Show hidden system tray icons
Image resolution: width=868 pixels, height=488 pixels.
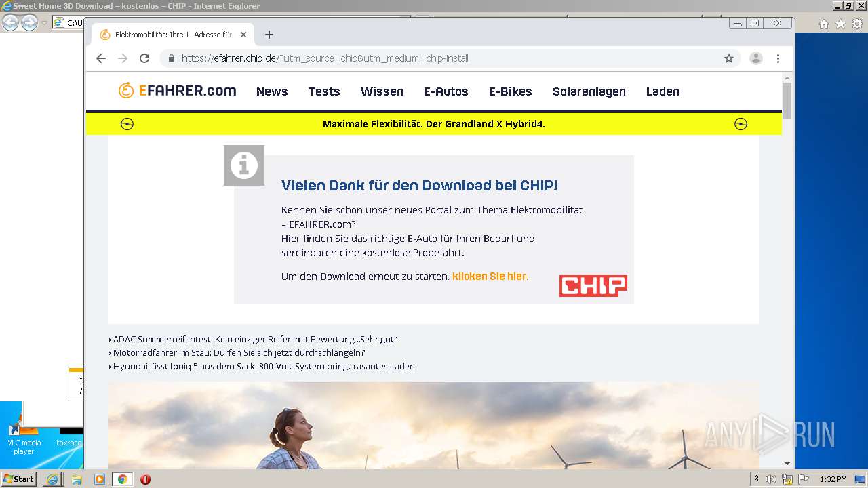[x=756, y=479]
